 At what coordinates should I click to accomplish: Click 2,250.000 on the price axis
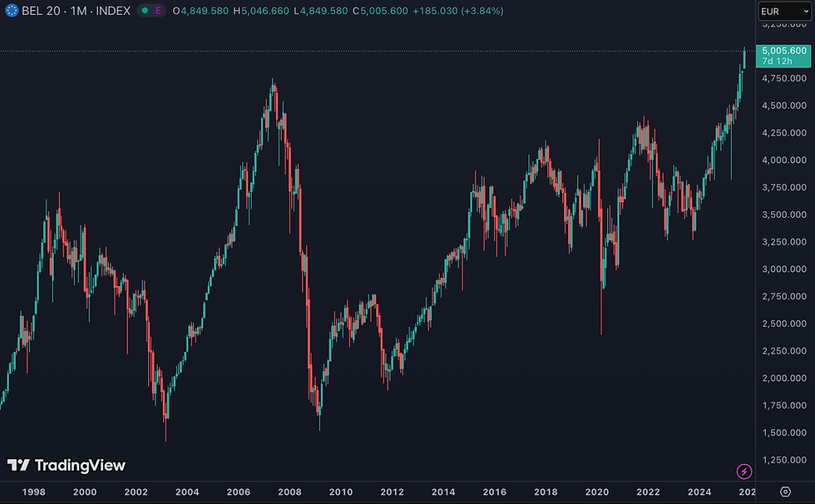point(783,351)
